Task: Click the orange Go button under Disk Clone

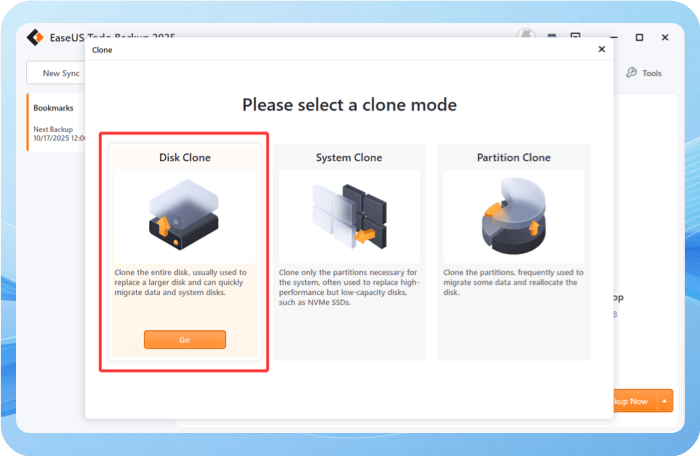Action: [x=184, y=339]
